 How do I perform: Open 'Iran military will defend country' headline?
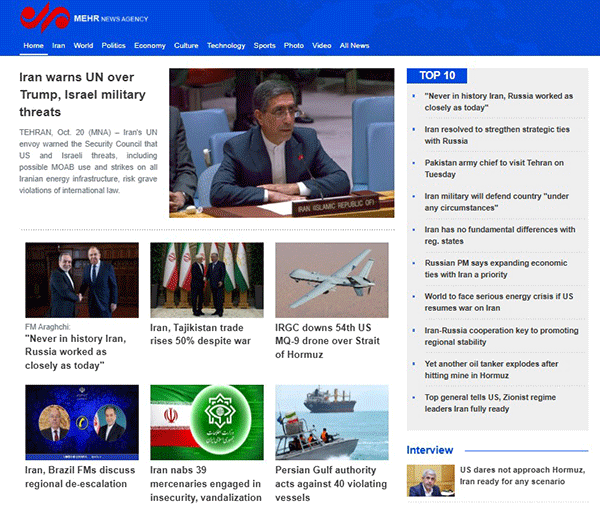tap(496, 202)
